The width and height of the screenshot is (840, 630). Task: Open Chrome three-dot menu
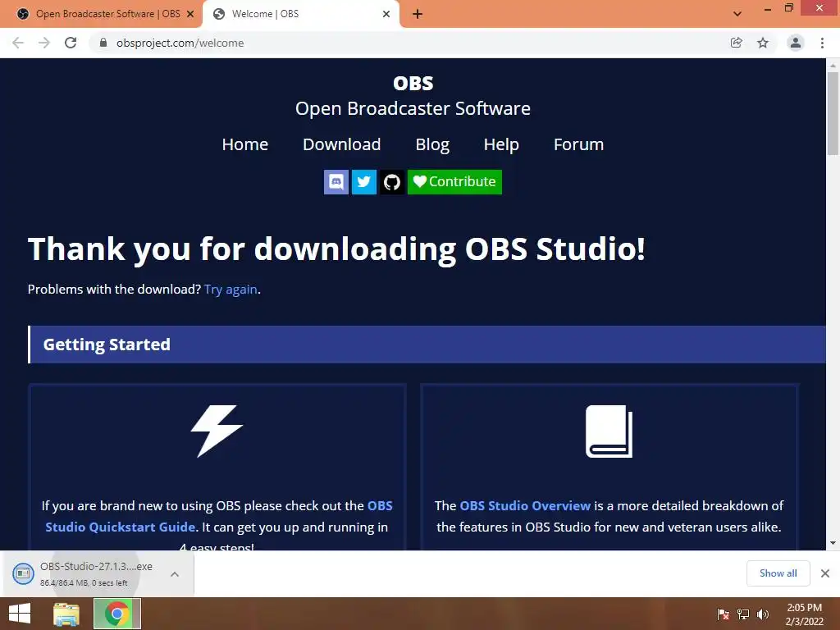(822, 43)
